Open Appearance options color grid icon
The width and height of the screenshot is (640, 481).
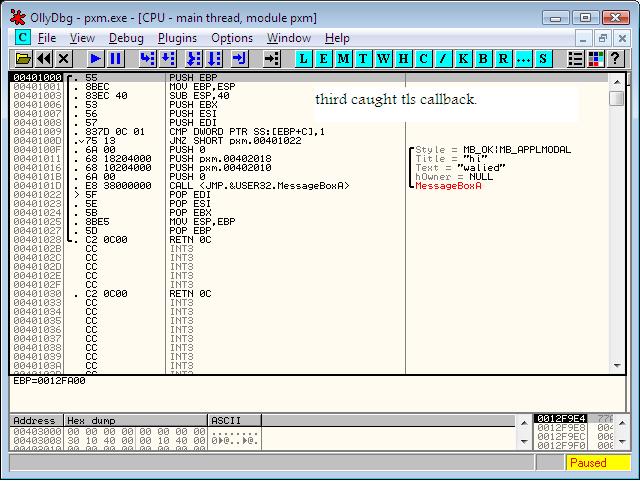click(596, 59)
